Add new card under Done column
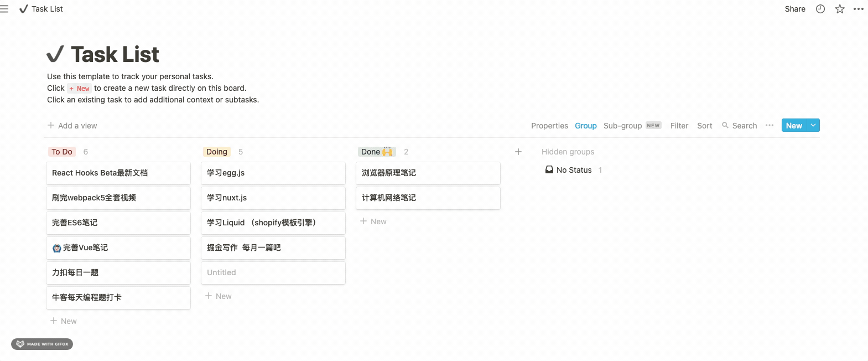This screenshot has height=361, width=868. point(373,221)
